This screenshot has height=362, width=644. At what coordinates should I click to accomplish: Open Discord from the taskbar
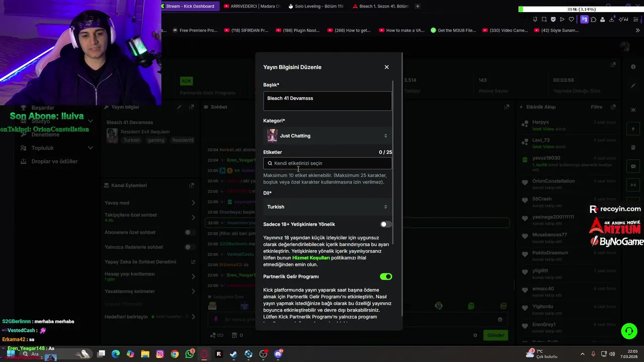click(278, 354)
